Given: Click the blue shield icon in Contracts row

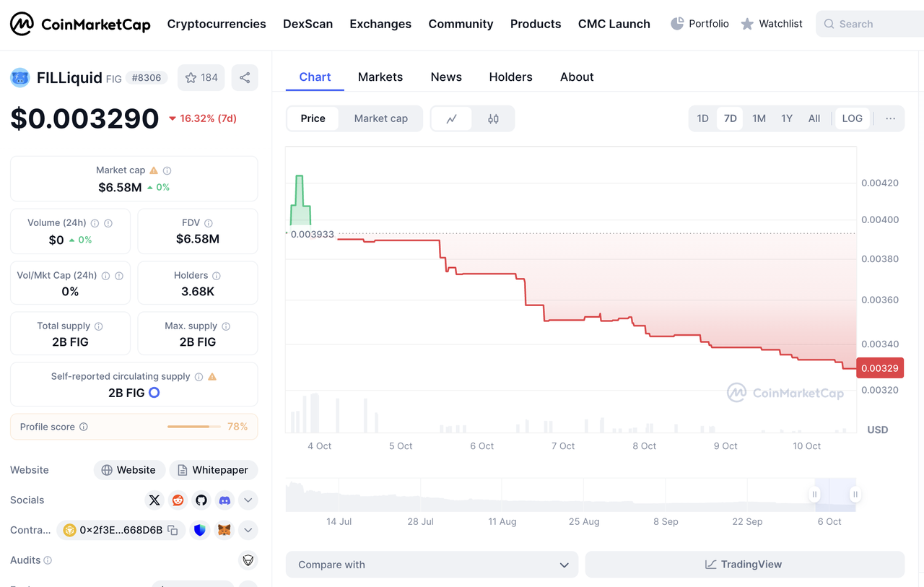Looking at the screenshot, I should (x=200, y=530).
